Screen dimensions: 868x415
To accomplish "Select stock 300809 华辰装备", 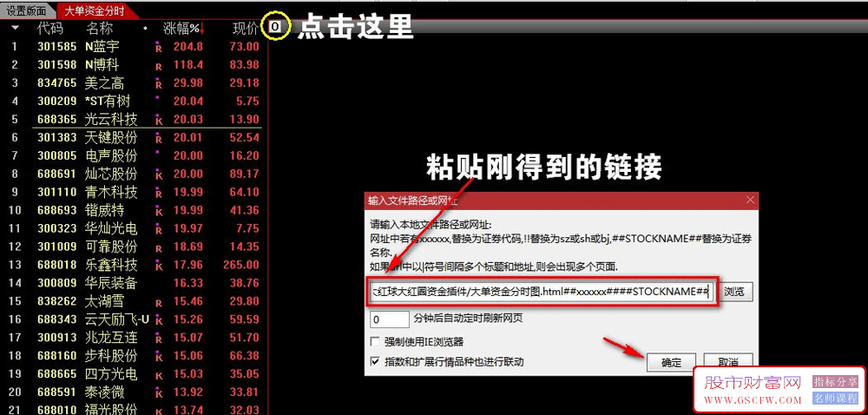I will 134,283.
